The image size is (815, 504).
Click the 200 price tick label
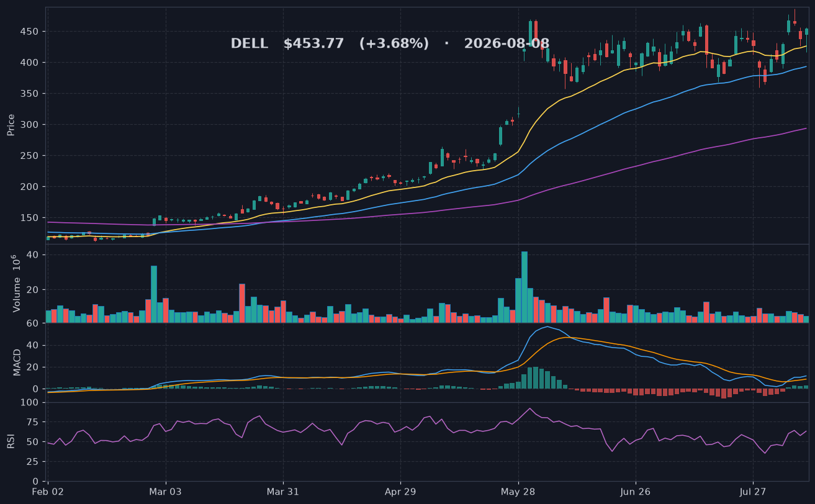click(29, 187)
